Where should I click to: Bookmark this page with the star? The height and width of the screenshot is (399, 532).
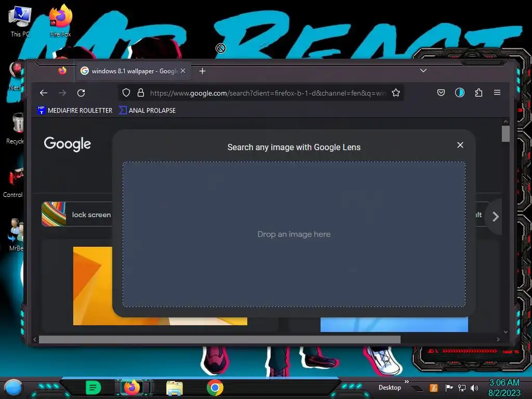[x=395, y=92]
